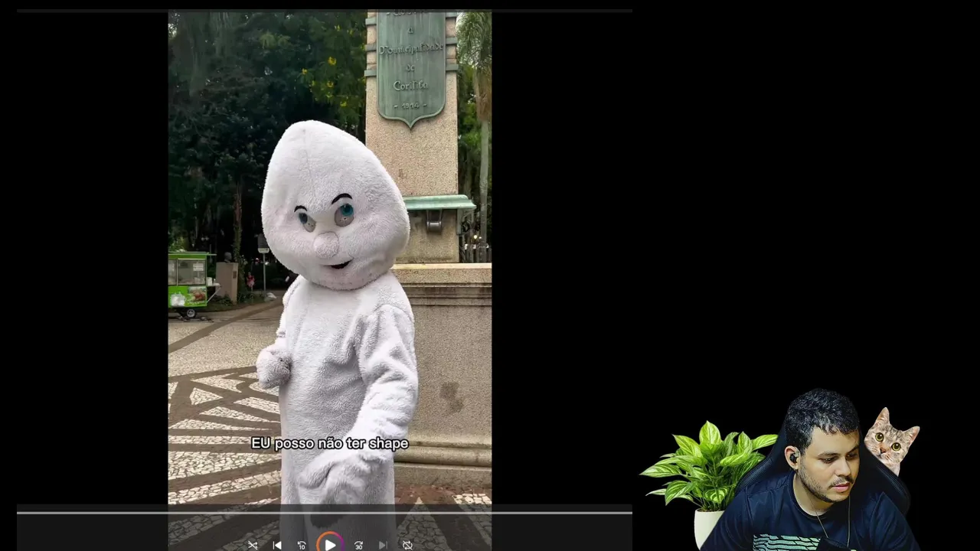This screenshot has width=980, height=551.
Task: Click the video progress seek bar
Action: pos(325,512)
